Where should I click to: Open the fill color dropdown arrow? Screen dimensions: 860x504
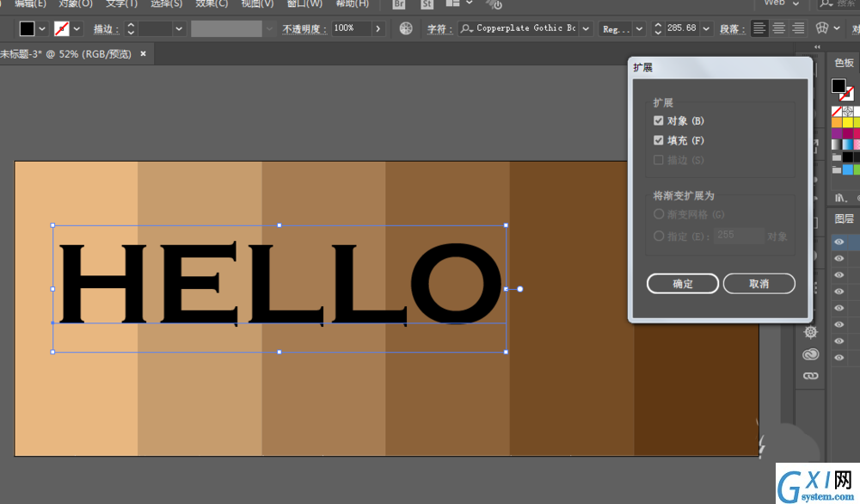pyautogui.click(x=42, y=28)
